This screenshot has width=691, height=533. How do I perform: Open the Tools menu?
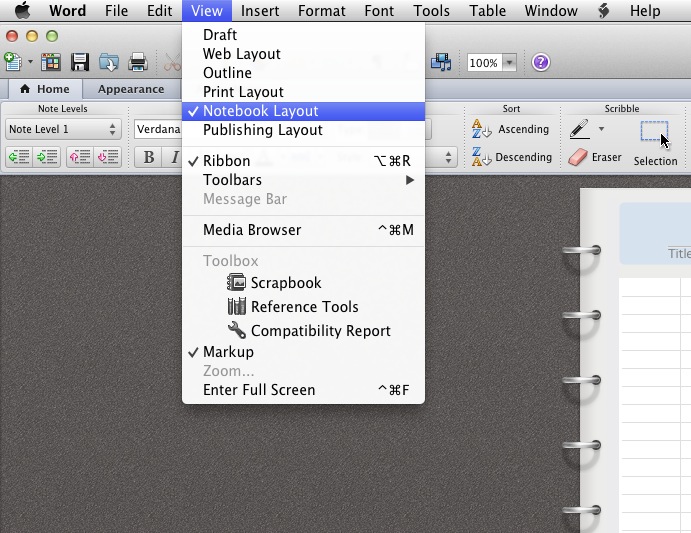(431, 11)
